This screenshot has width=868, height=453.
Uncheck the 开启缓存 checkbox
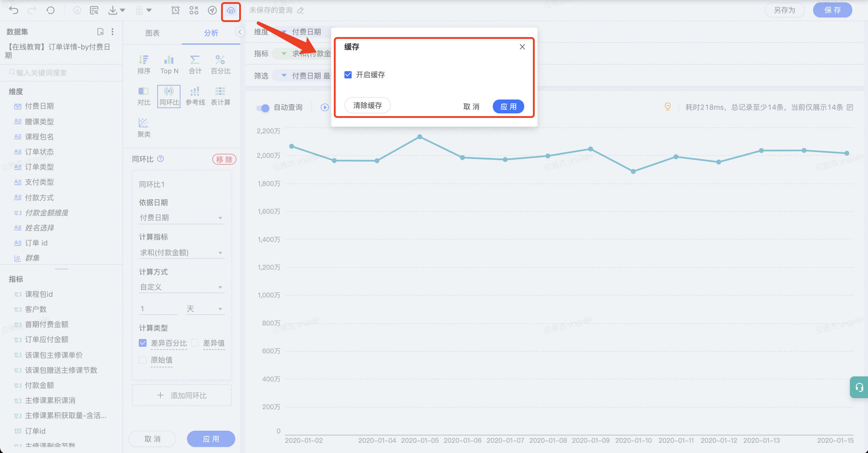click(x=348, y=74)
